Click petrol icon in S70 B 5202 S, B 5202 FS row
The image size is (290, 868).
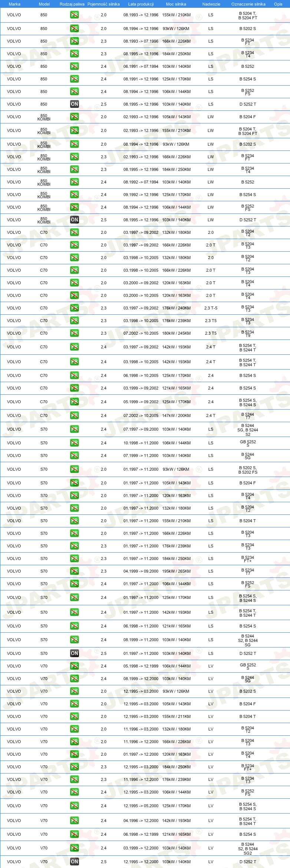75,469
